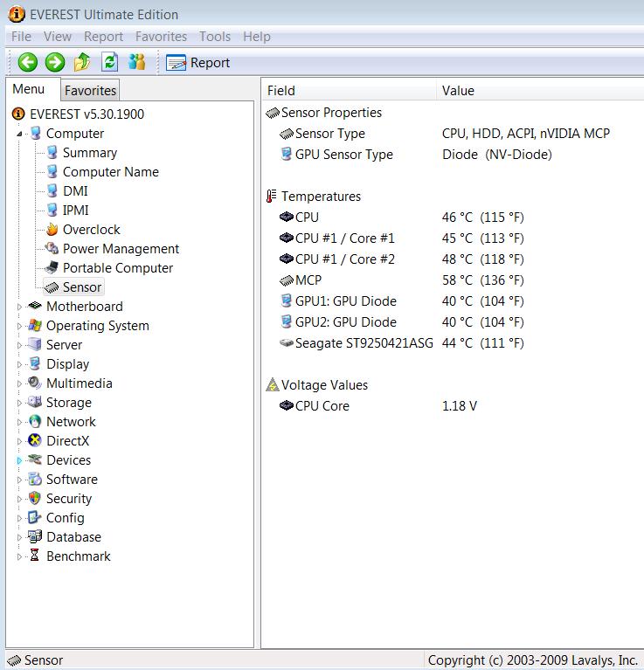Click the Multimedia speaker icon
The width and height of the screenshot is (644, 670).
click(35, 383)
